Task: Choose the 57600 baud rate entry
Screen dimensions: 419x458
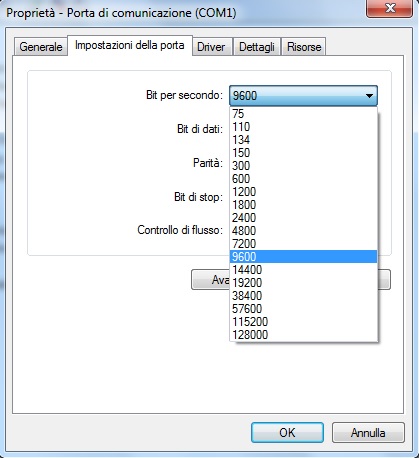Action: tap(304, 309)
